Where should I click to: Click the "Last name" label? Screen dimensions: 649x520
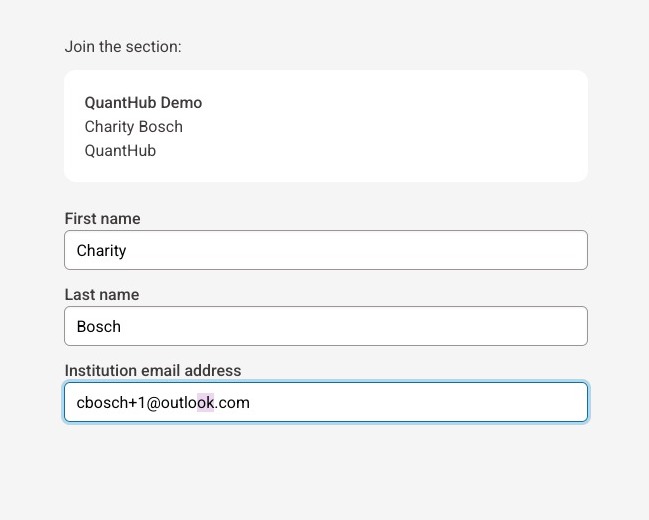(102, 295)
